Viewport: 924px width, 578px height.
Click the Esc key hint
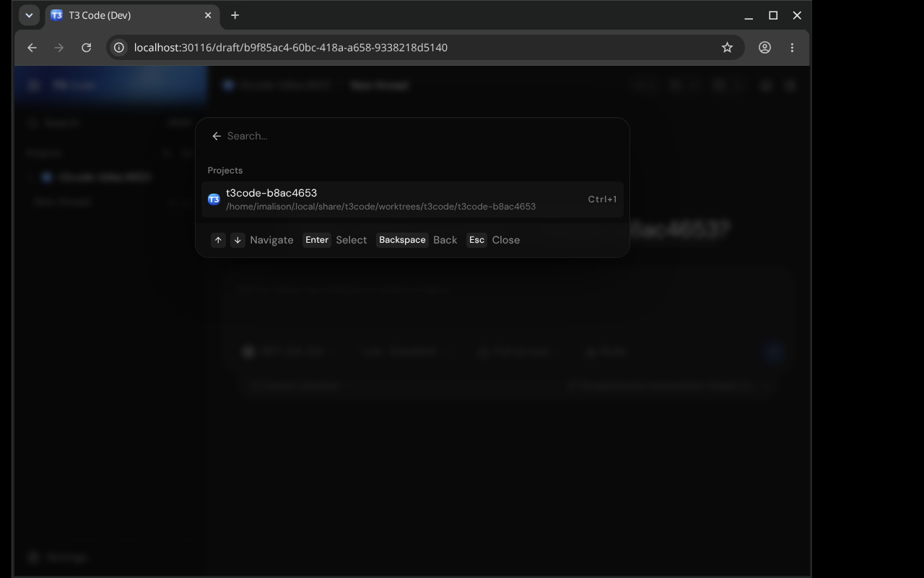(476, 240)
